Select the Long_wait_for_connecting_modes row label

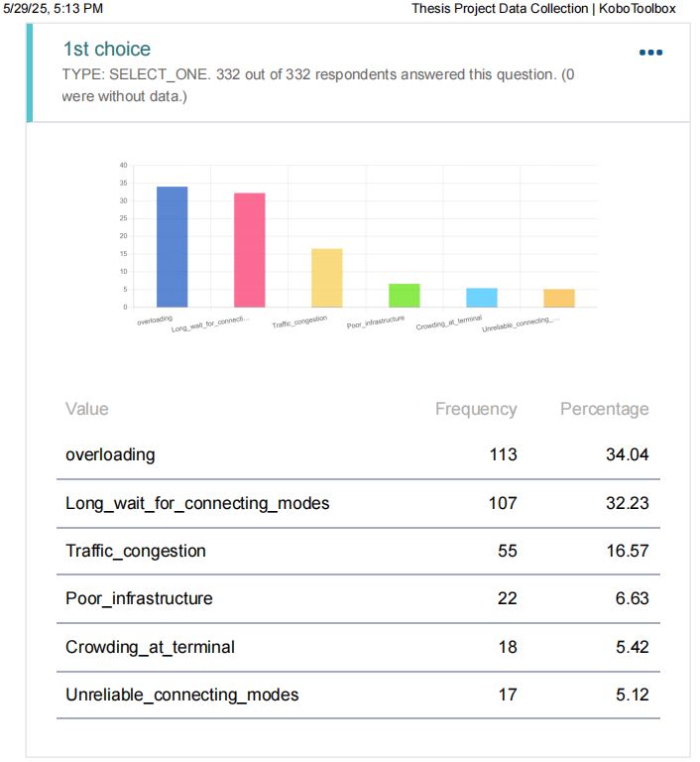(197, 503)
